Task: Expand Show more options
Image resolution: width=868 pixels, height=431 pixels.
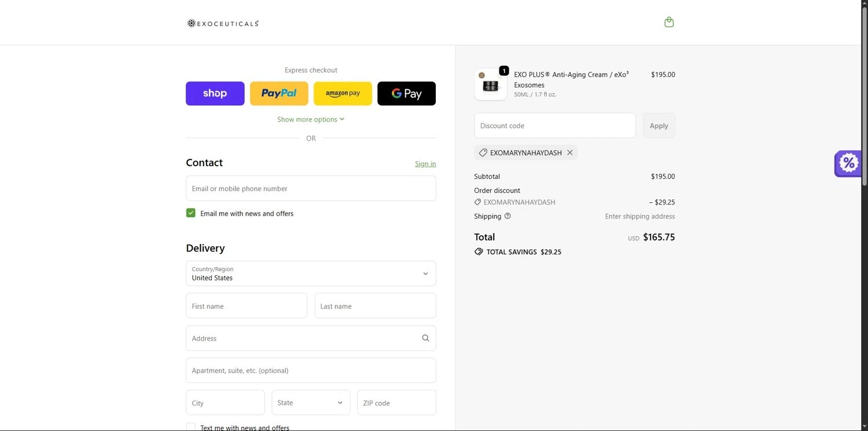Action: pyautogui.click(x=311, y=119)
